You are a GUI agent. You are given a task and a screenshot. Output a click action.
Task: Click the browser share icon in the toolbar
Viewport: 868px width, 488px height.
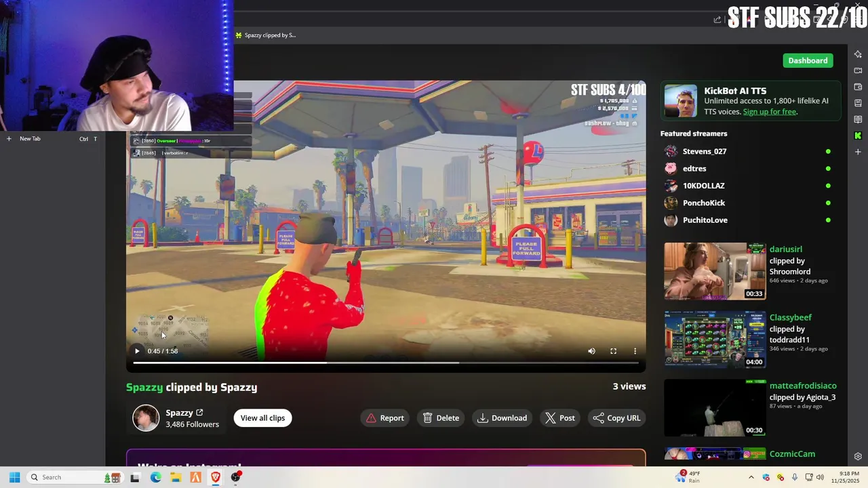[717, 20]
